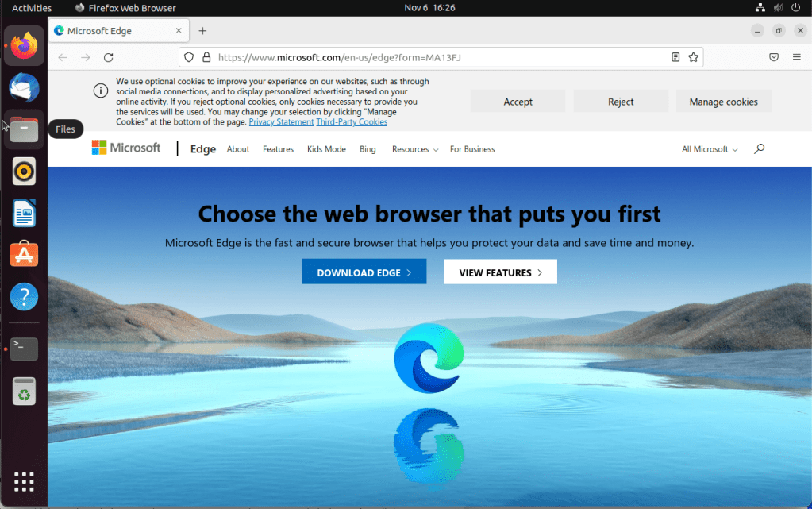Image resolution: width=812 pixels, height=509 pixels.
Task: Click the shield tracking protection icon
Action: (189, 57)
